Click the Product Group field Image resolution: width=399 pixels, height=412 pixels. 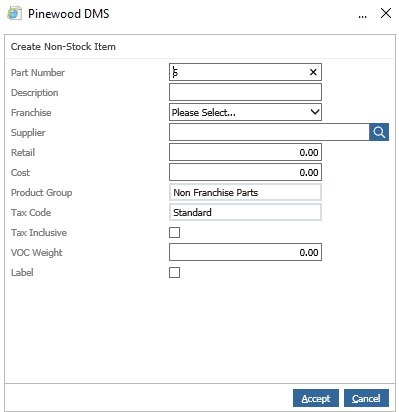245,192
